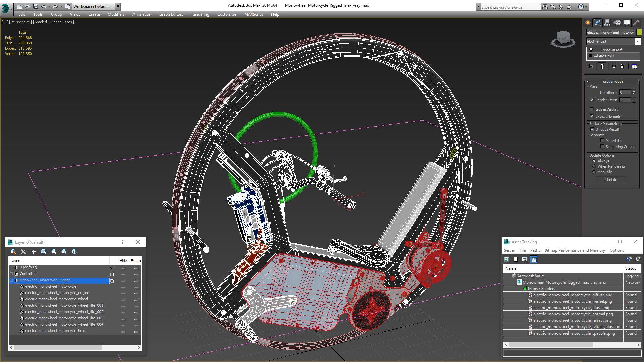644x362 pixels.
Task: Collapse the TurboSmooth rollout
Action: coord(588,81)
